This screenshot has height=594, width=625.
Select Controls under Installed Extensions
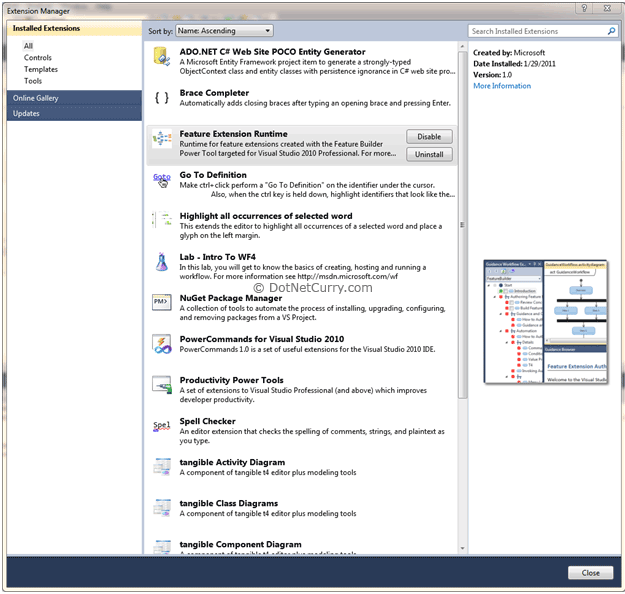pyautogui.click(x=38, y=58)
